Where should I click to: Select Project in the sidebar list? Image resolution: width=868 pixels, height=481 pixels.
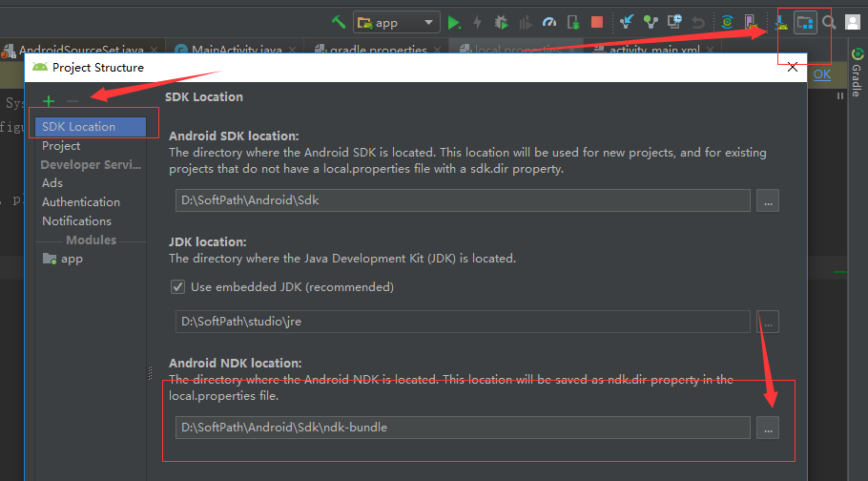pos(61,146)
